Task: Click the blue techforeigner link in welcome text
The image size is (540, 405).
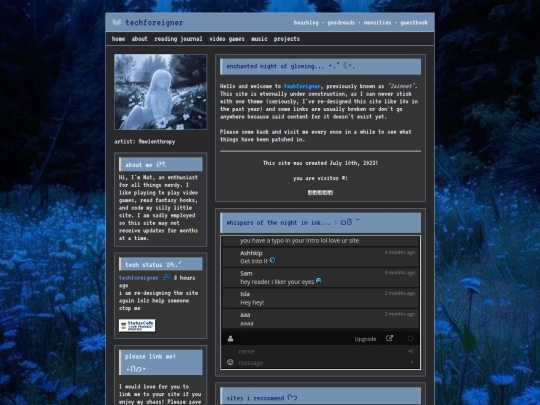Action: tap(302, 86)
